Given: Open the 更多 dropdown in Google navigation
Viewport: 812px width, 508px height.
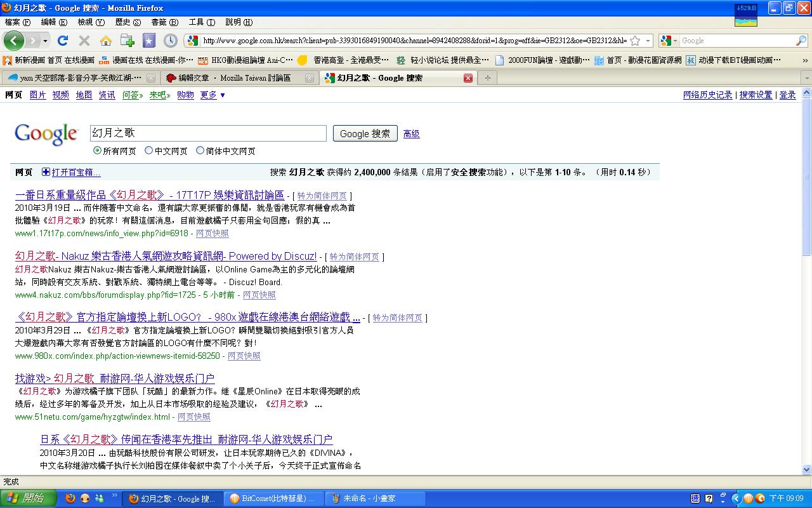Looking at the screenshot, I should point(213,95).
